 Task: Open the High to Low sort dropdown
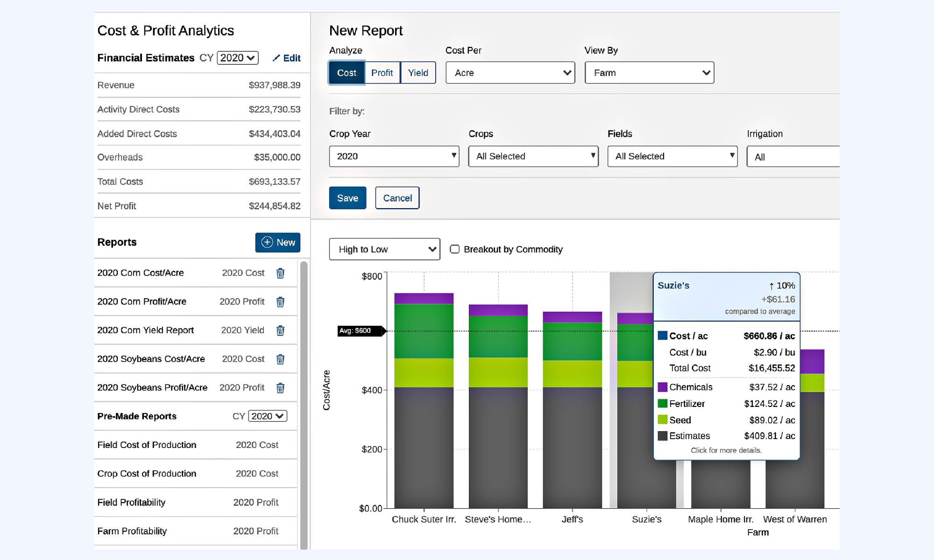(384, 249)
